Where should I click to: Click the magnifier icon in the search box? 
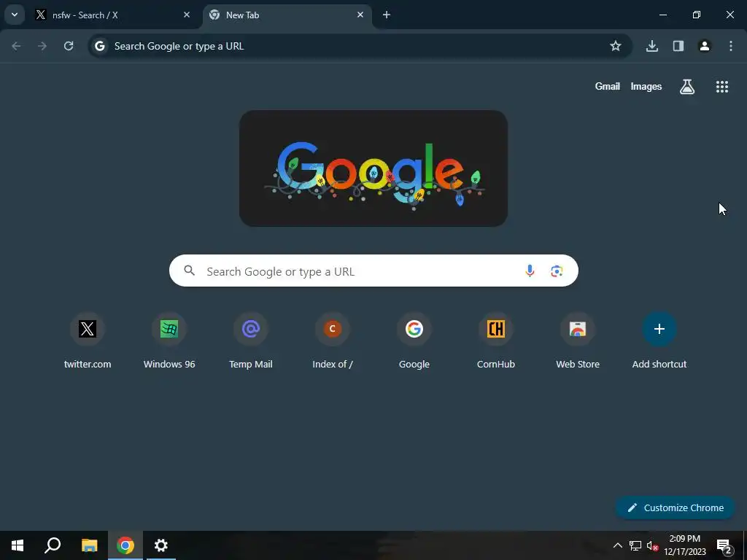coord(190,271)
